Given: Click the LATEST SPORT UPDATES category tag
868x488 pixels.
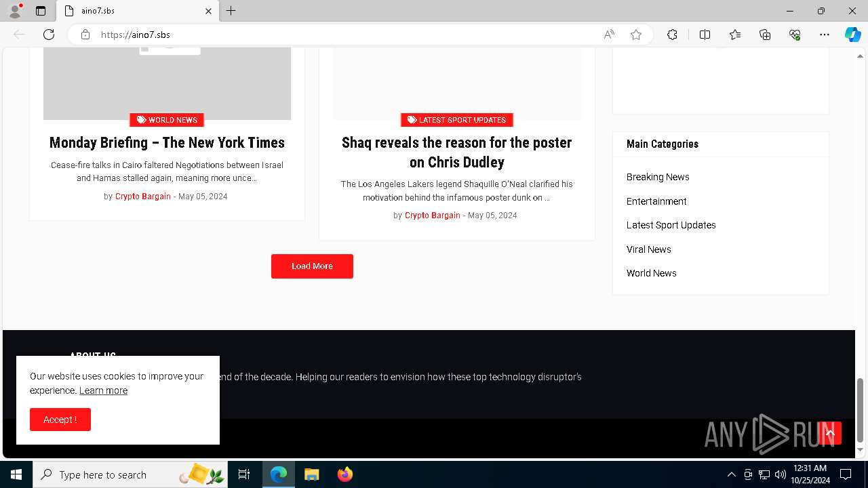Looking at the screenshot, I should pos(457,120).
